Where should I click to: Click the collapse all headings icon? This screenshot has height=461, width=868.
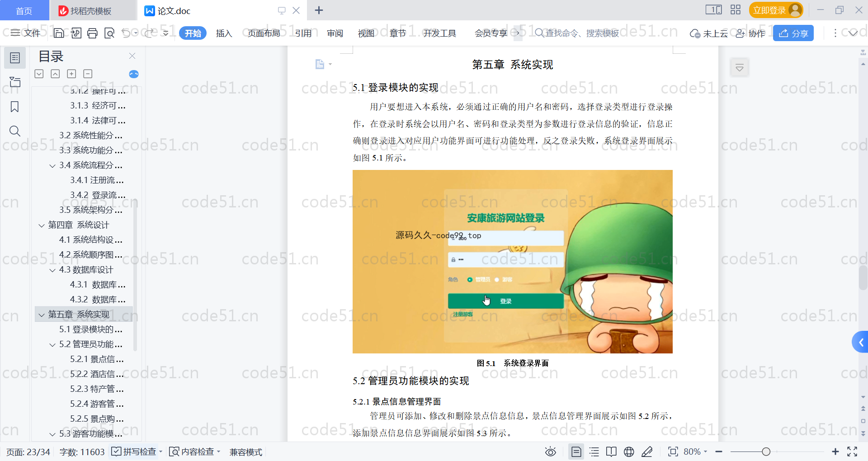pos(55,74)
